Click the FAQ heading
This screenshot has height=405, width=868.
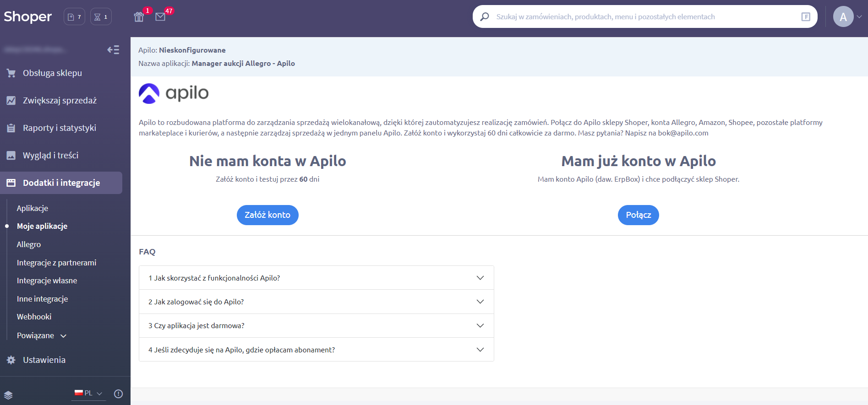click(x=147, y=252)
